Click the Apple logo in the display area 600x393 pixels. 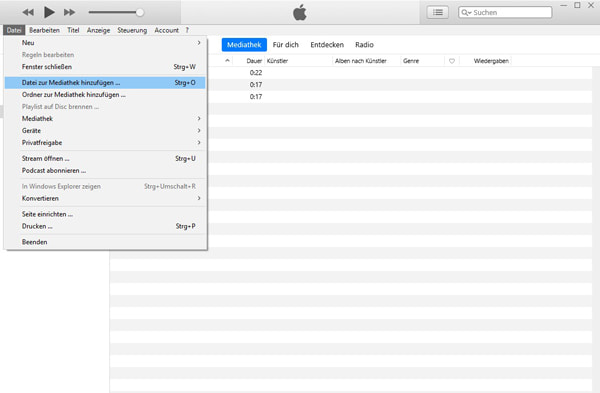[300, 13]
